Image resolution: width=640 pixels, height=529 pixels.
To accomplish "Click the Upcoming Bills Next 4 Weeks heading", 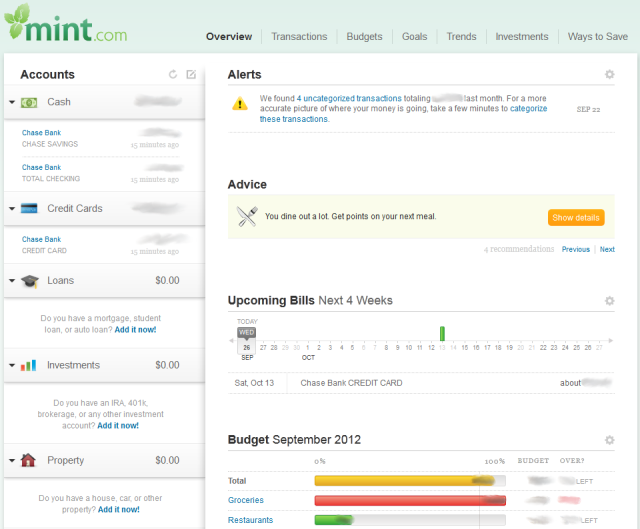I will (310, 300).
